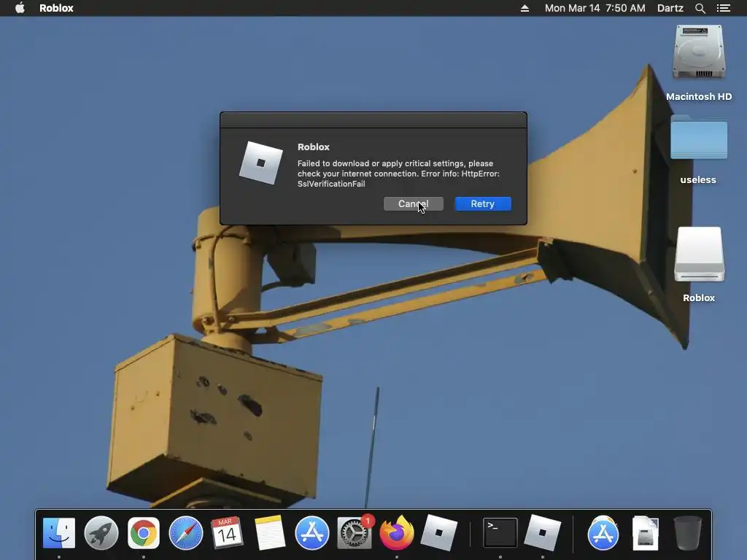Screen dimensions: 747x560
Task: Open App Store icon left of System Preferences
Action: 312,533
